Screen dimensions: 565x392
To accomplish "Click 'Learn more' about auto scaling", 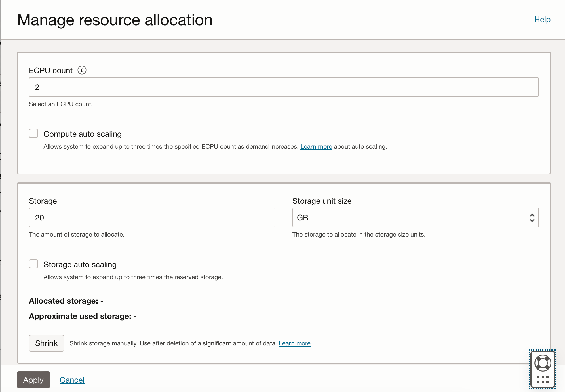I will point(316,146).
